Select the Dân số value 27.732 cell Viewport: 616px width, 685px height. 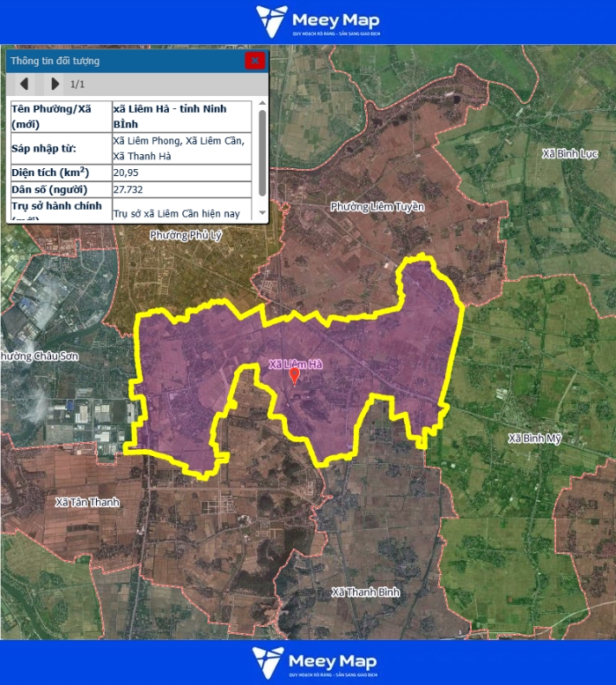click(181, 189)
